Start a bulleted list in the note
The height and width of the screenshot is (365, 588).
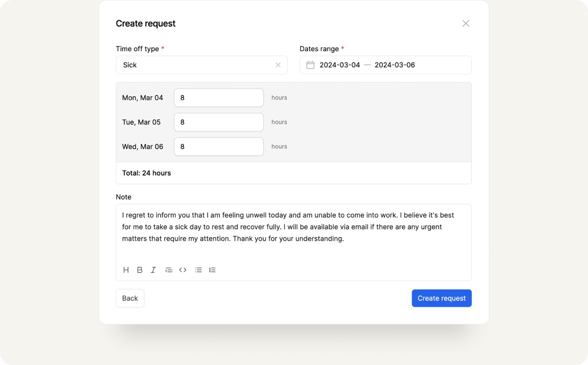point(198,270)
